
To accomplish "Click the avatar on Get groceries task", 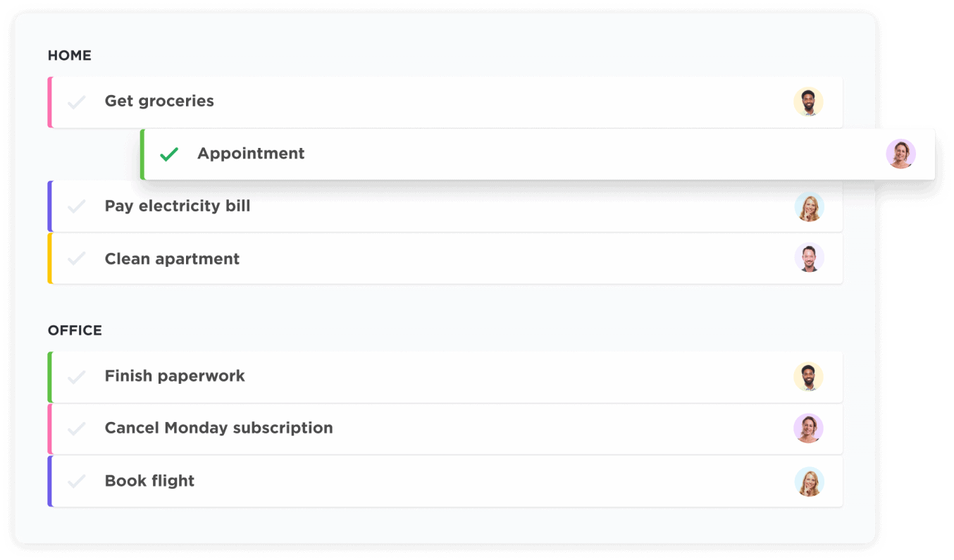I will click(x=809, y=101).
